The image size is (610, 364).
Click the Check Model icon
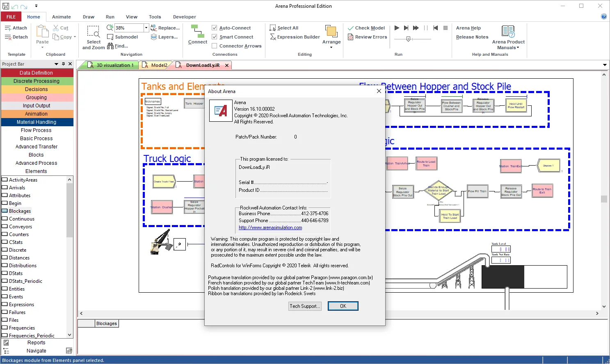[351, 28]
